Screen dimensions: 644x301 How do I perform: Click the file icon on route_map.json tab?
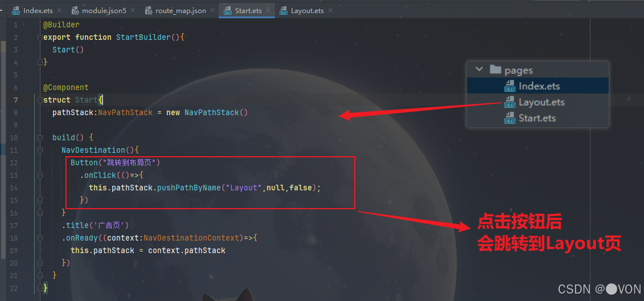[x=149, y=11]
